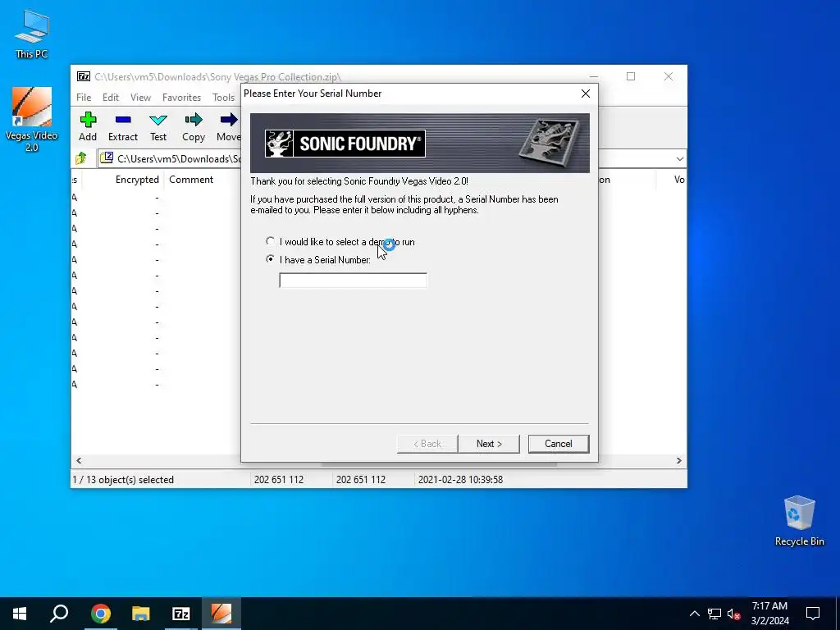
Task: Select the Recycle Bin desktop icon
Action: [x=799, y=521]
